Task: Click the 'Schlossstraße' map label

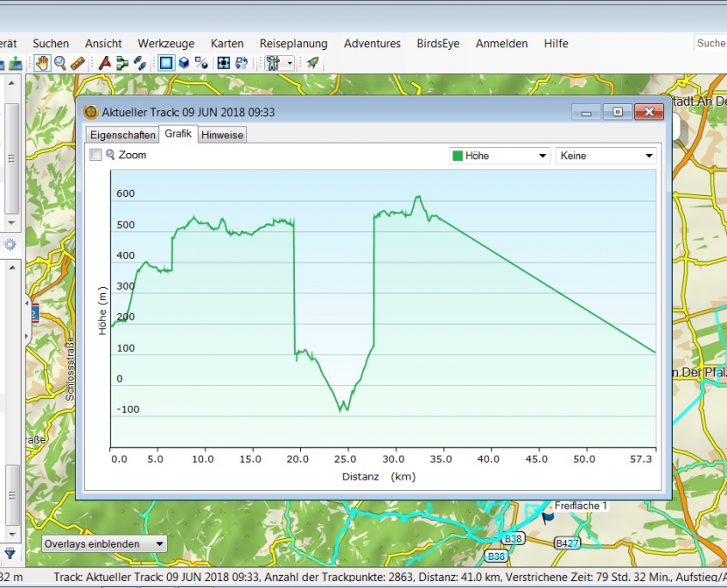Action: pos(70,369)
